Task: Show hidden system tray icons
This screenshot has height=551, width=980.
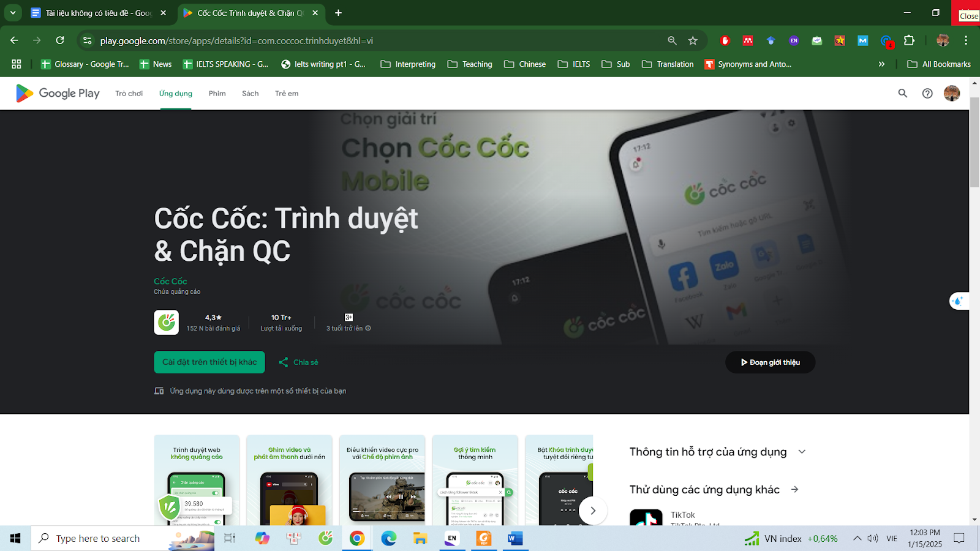Action: 857,538
